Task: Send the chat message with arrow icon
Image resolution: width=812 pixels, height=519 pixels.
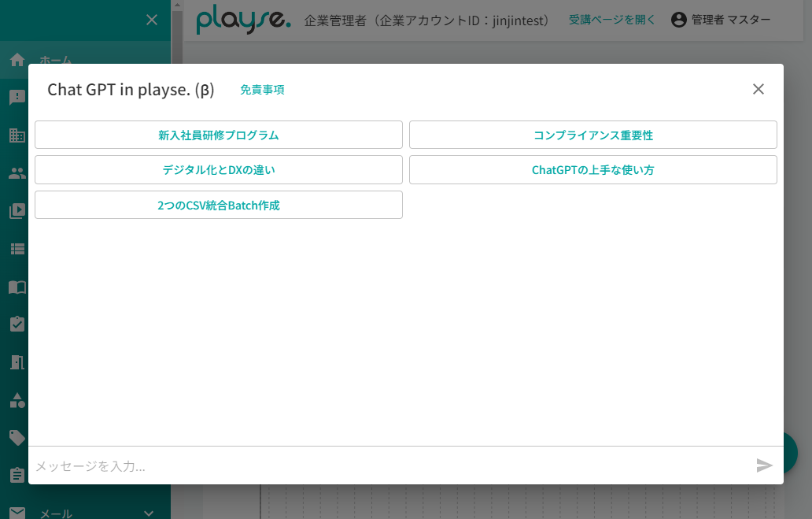Action: click(764, 465)
